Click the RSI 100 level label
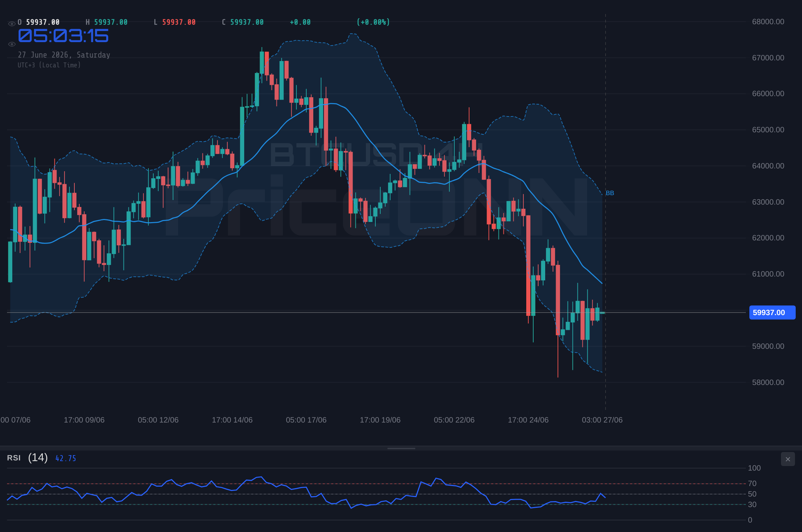The width and height of the screenshot is (802, 532). pyautogui.click(x=754, y=468)
